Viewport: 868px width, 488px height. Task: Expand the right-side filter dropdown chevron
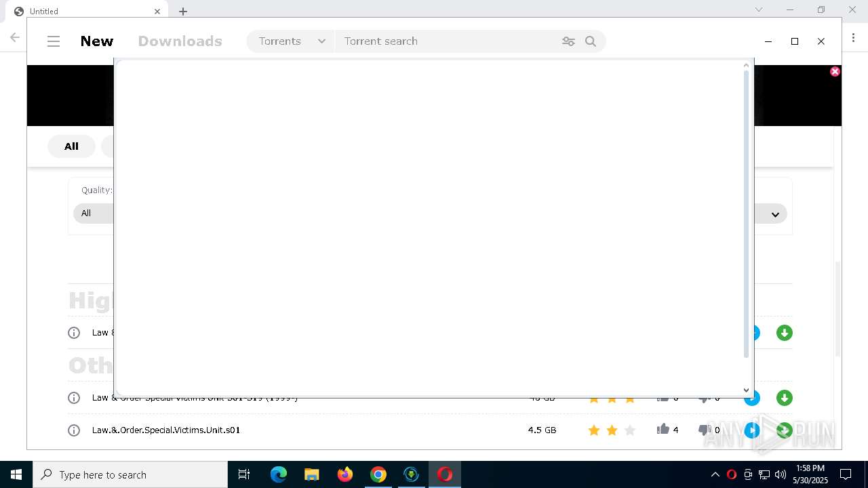(x=775, y=214)
